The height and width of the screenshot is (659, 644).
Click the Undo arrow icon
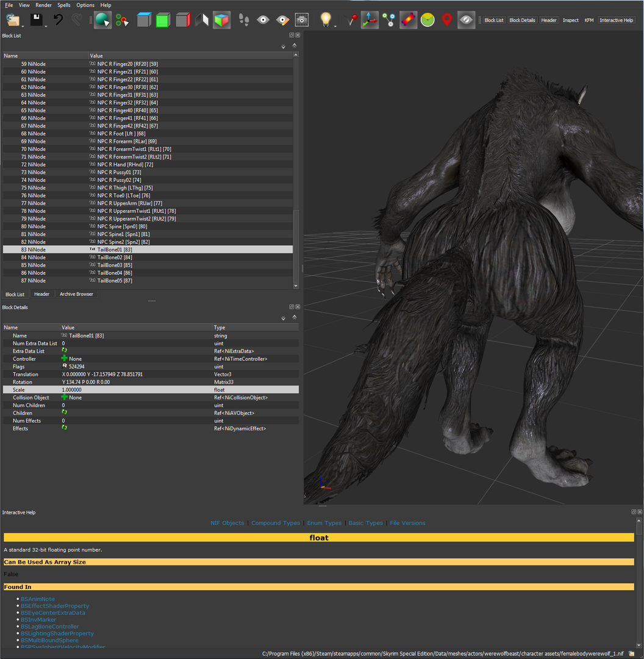(58, 20)
